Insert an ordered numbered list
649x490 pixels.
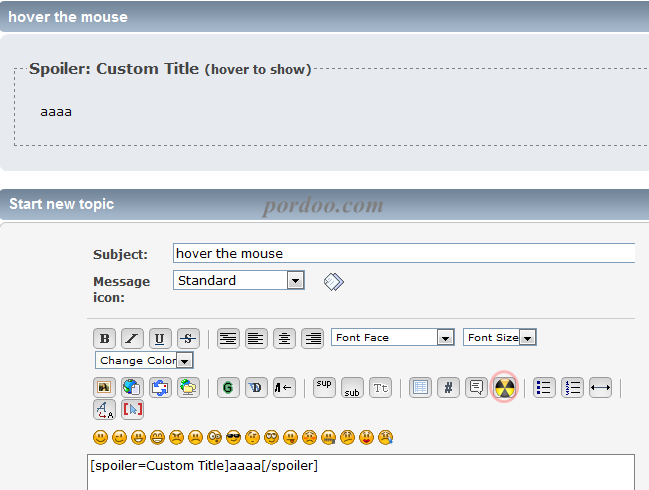tap(572, 388)
